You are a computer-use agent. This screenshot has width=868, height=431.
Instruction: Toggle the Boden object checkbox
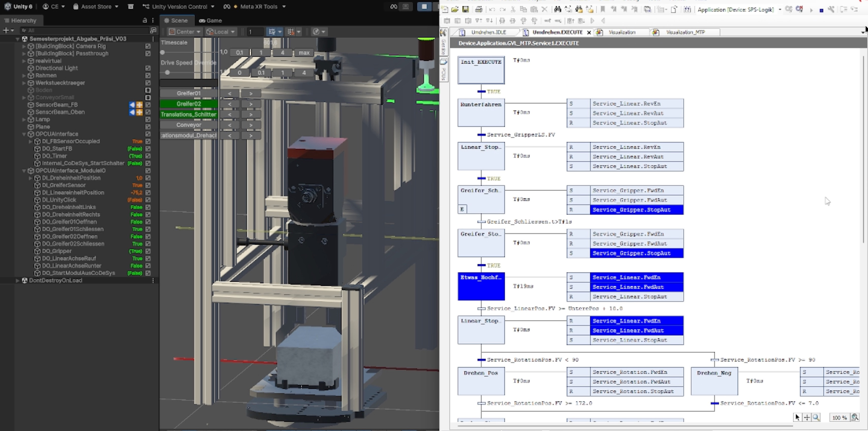tap(148, 90)
